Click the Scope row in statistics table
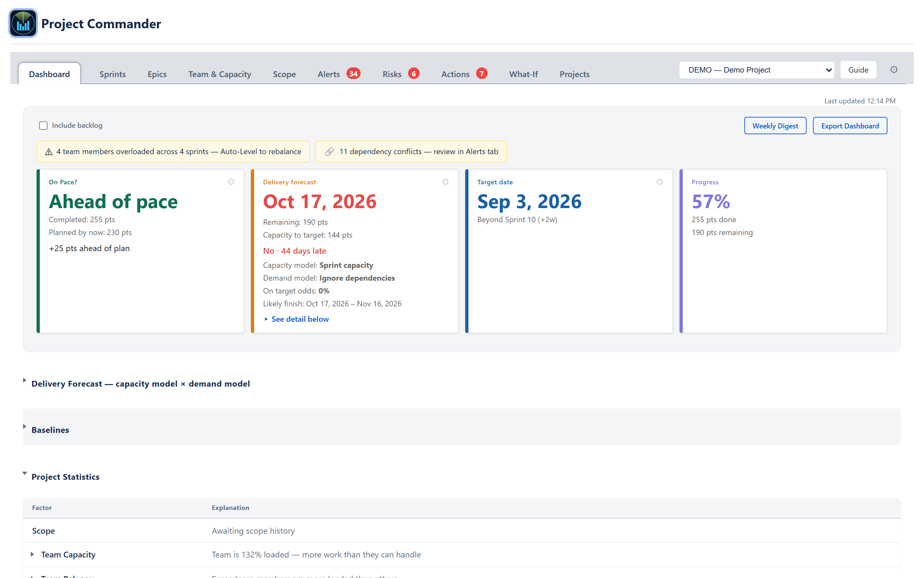Screen dimensions: 924x578 click(x=462, y=530)
